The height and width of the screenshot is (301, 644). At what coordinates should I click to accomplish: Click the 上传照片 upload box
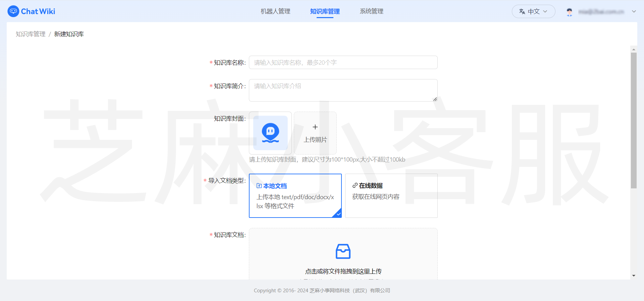(x=315, y=133)
